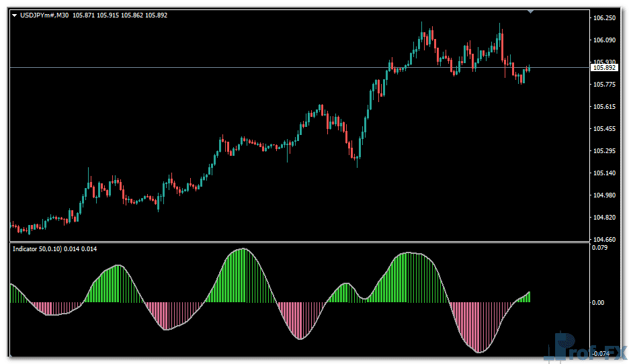The width and height of the screenshot is (629, 364).
Task: Click the deepest indicator trough near the right
Action: 478,349
